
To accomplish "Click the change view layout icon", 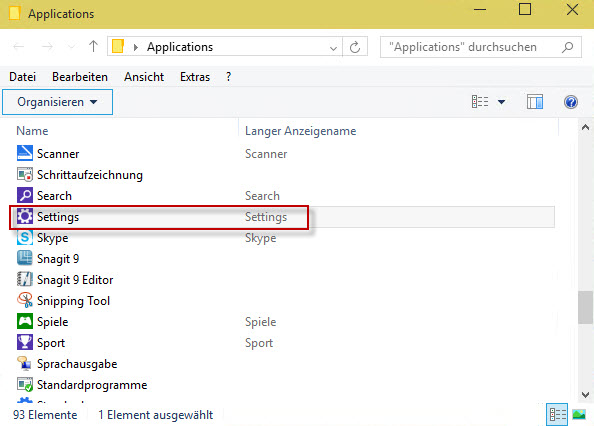I will [x=480, y=101].
